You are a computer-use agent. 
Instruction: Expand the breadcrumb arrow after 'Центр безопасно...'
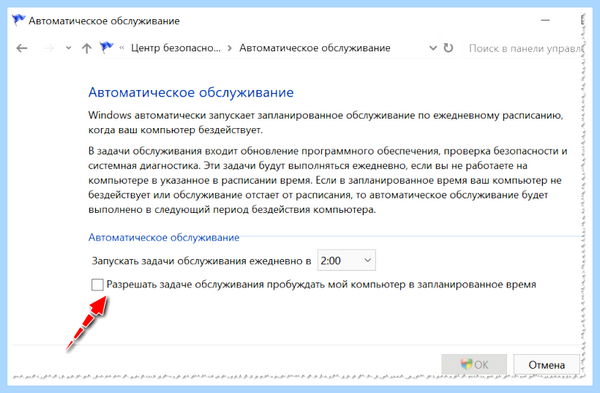230,48
